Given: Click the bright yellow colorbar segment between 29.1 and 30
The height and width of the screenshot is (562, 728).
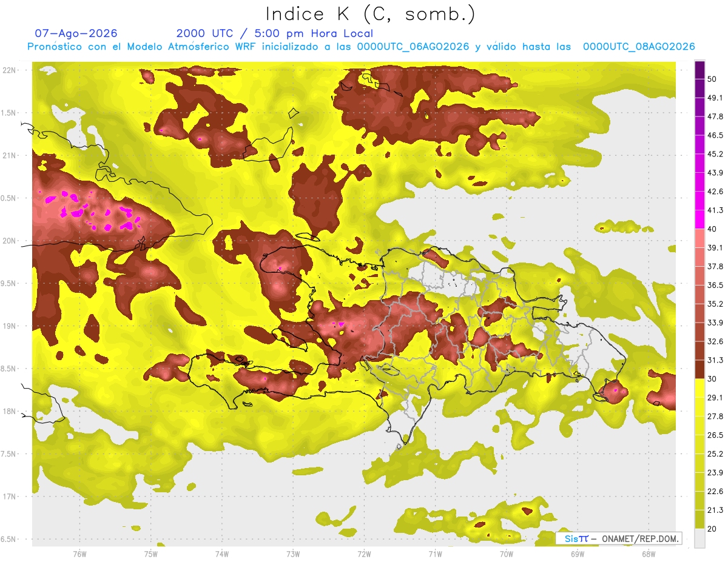Looking at the screenshot, I should tap(699, 388).
